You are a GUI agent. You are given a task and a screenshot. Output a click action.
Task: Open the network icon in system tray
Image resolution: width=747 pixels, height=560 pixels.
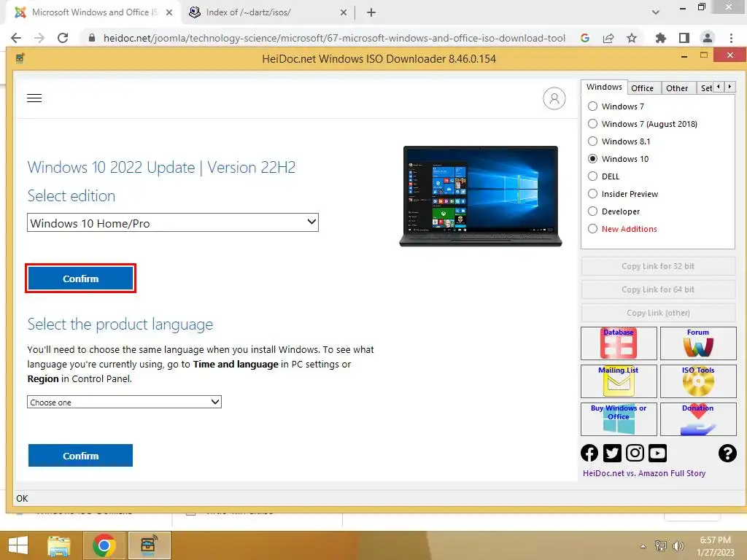click(661, 546)
